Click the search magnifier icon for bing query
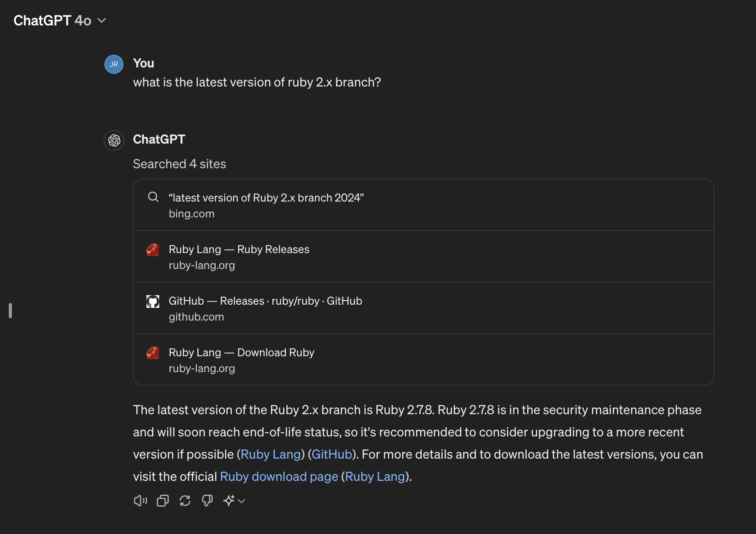756x534 pixels. (153, 197)
